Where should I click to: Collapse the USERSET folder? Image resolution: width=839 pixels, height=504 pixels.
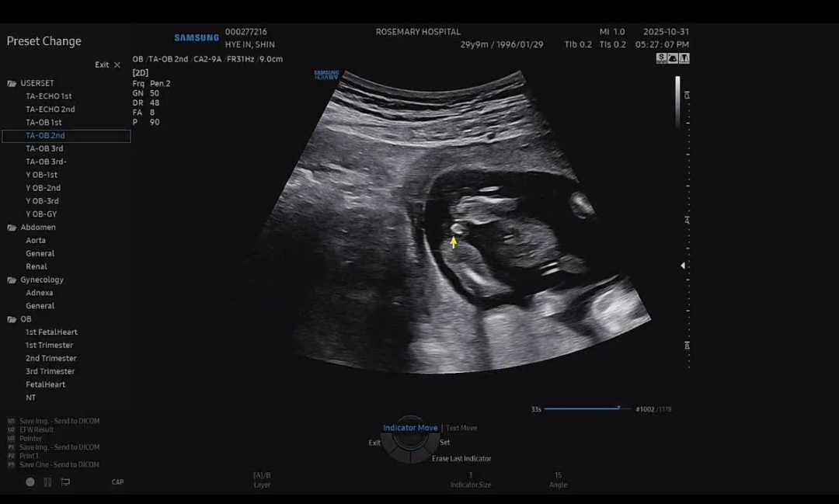coord(12,83)
